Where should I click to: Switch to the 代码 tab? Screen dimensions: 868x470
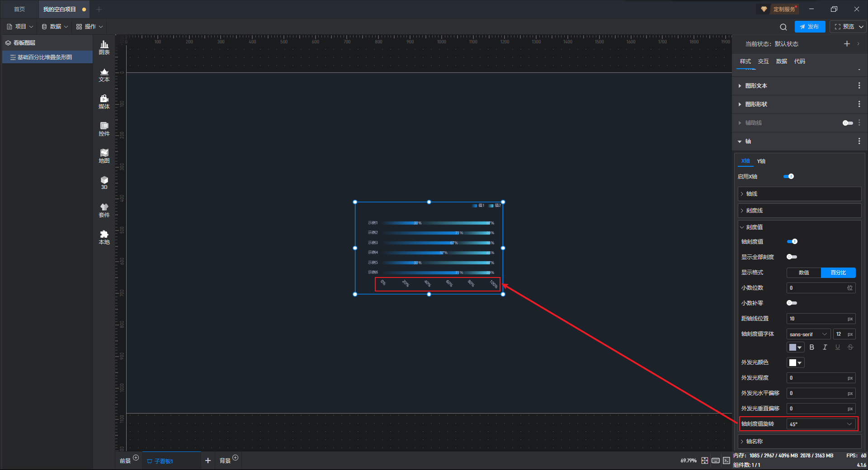799,61
